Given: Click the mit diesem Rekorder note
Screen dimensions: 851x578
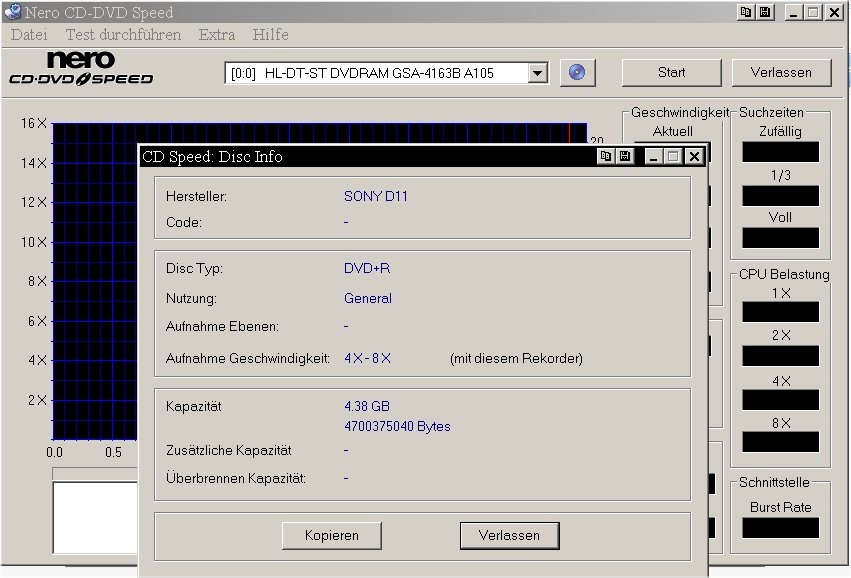Looking at the screenshot, I should (x=516, y=358).
